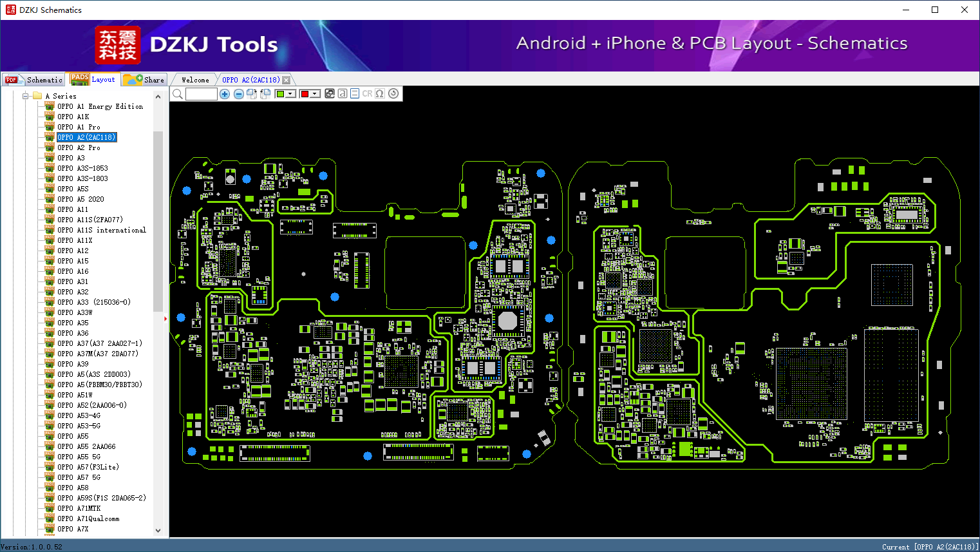Click the PADS icon beside OPPO A16
Image resolution: width=980 pixels, height=552 pixels.
[50, 271]
